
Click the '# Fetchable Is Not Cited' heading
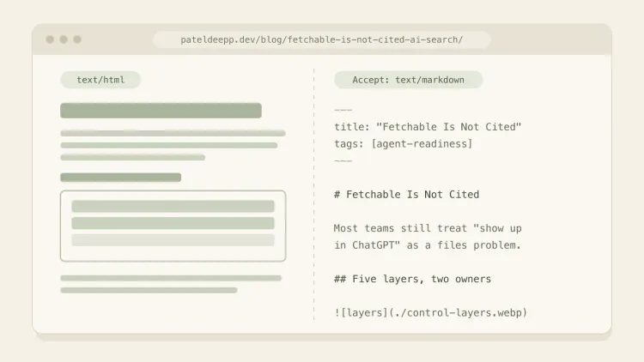(x=407, y=195)
